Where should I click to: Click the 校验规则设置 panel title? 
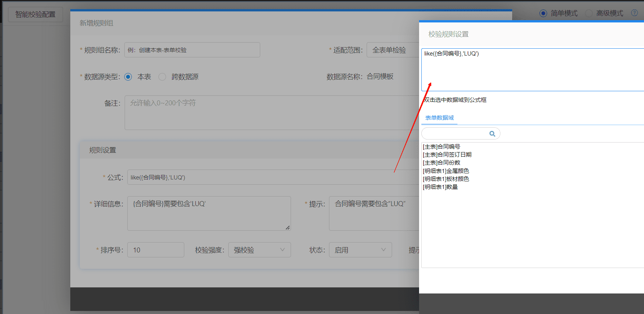[448, 34]
